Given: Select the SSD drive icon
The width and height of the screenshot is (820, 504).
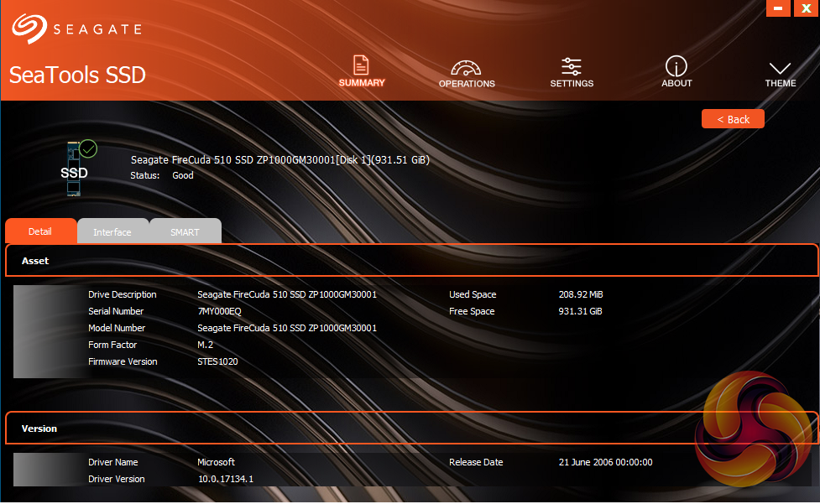Looking at the screenshot, I should coord(80,169).
